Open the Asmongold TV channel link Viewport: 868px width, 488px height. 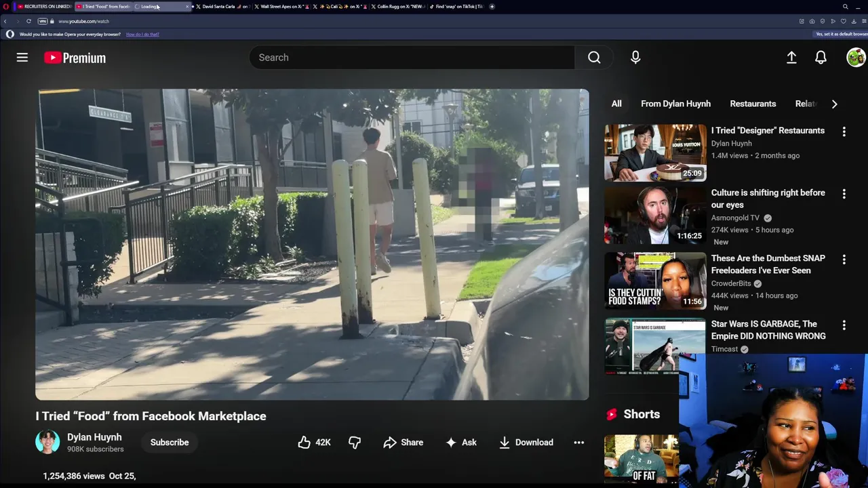(x=735, y=218)
